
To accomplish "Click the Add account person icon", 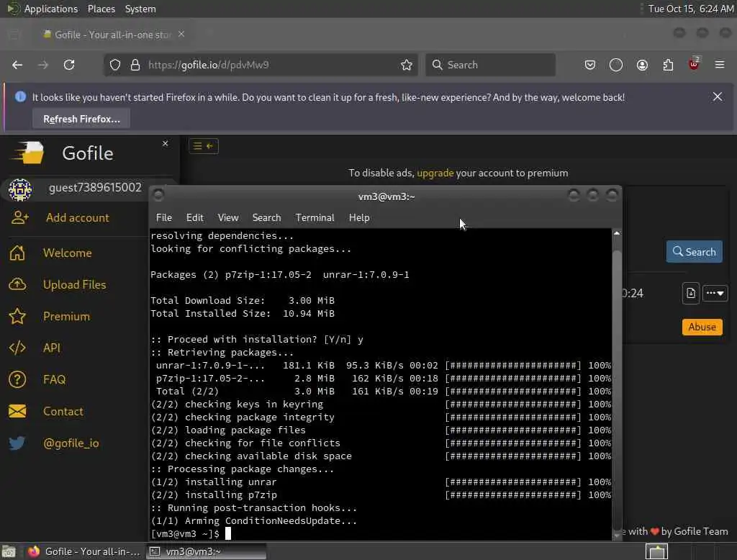I will [19, 217].
